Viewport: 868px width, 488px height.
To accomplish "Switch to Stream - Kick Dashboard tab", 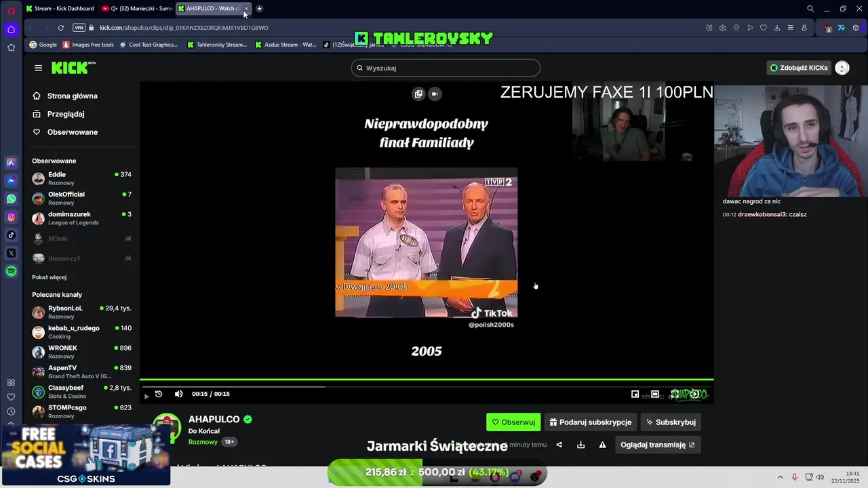I will point(60,9).
